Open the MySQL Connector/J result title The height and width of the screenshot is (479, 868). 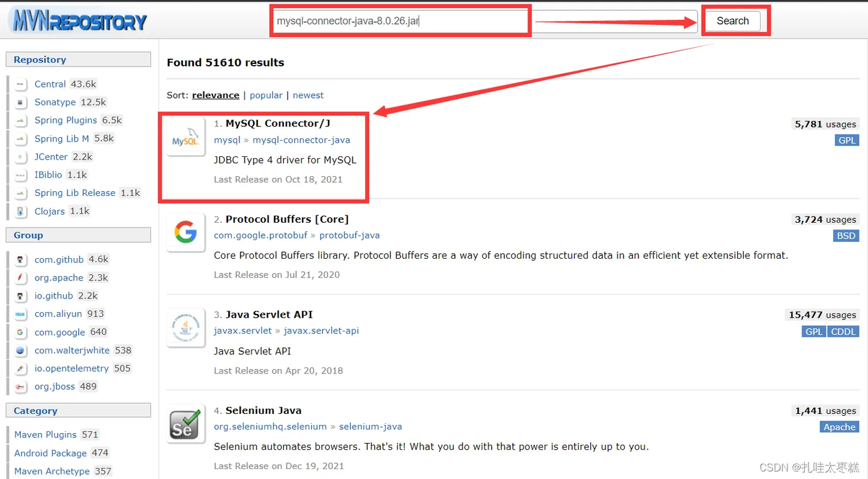click(278, 123)
